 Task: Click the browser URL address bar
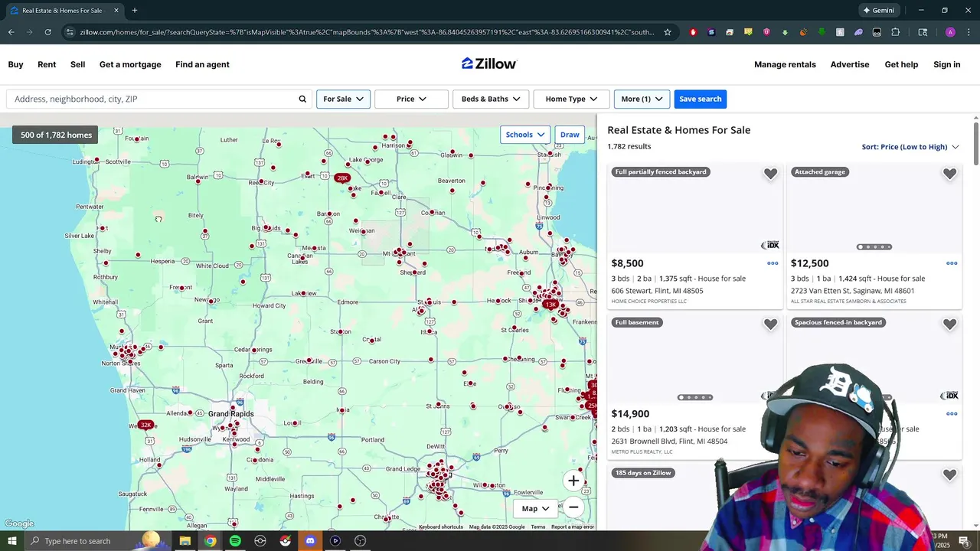click(x=366, y=32)
